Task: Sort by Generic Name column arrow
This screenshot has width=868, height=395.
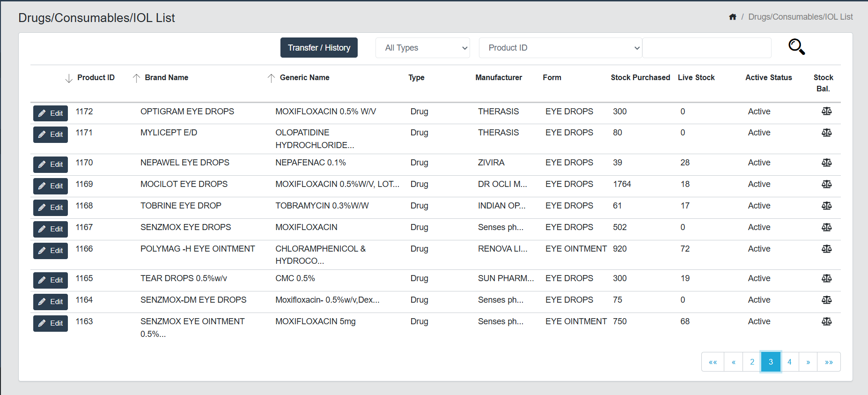Action: [271, 78]
